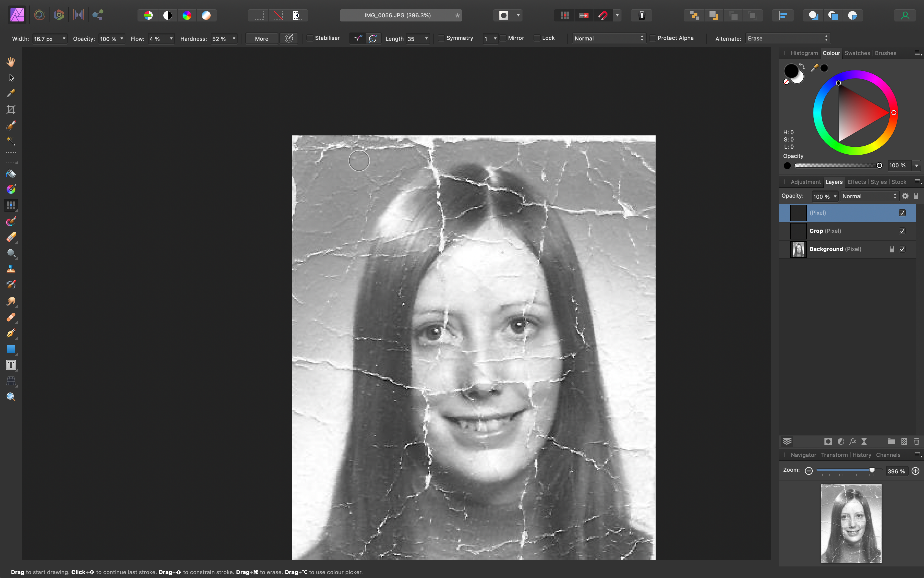
Task: Enable the Lock checkbox
Action: tap(537, 38)
